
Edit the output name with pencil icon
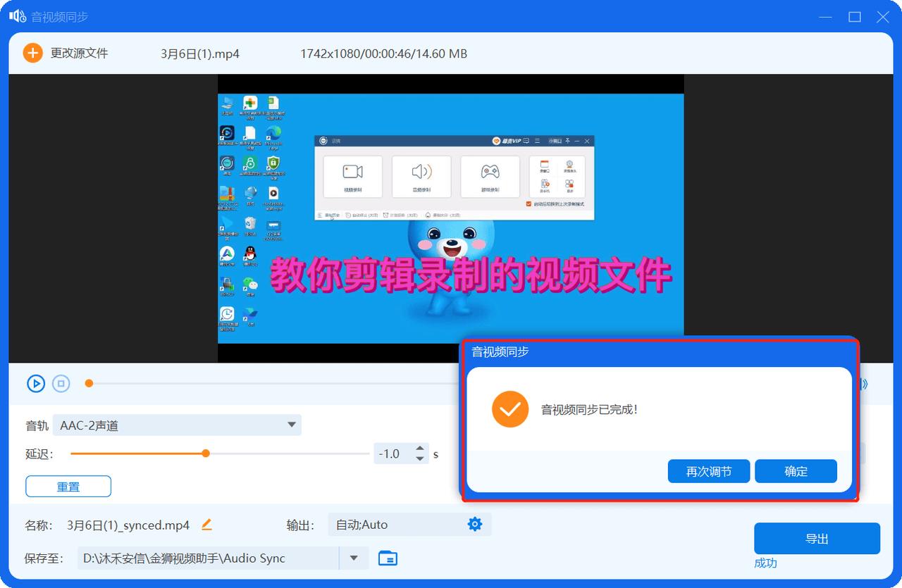coord(206,525)
